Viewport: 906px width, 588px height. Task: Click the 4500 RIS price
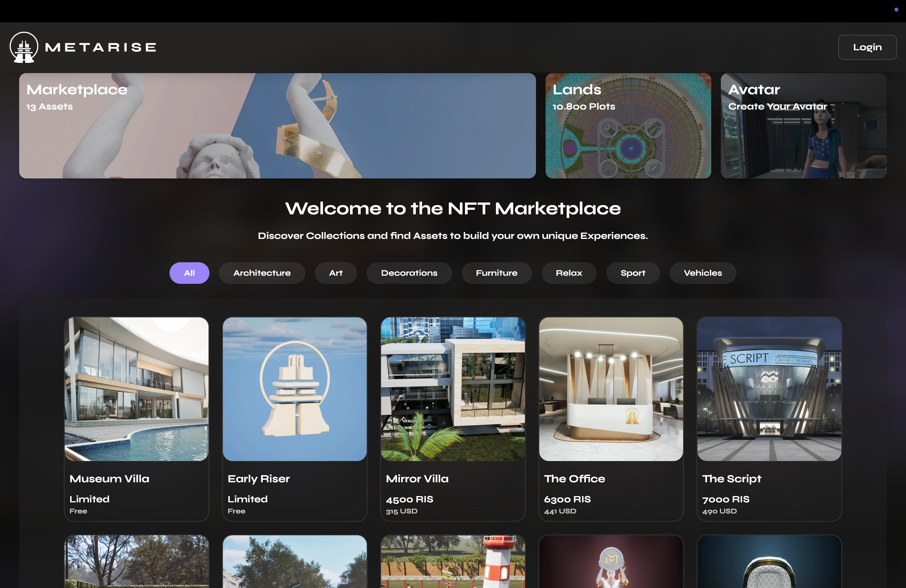point(410,499)
